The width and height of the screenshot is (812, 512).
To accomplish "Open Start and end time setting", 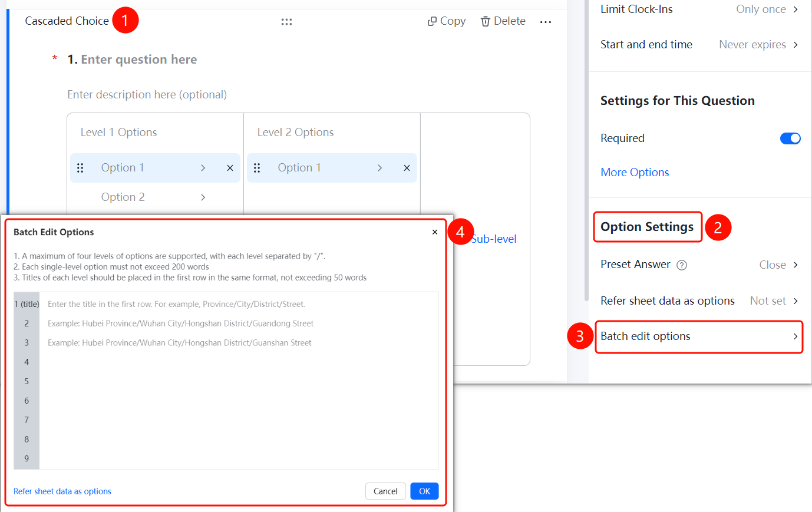I will click(x=699, y=44).
